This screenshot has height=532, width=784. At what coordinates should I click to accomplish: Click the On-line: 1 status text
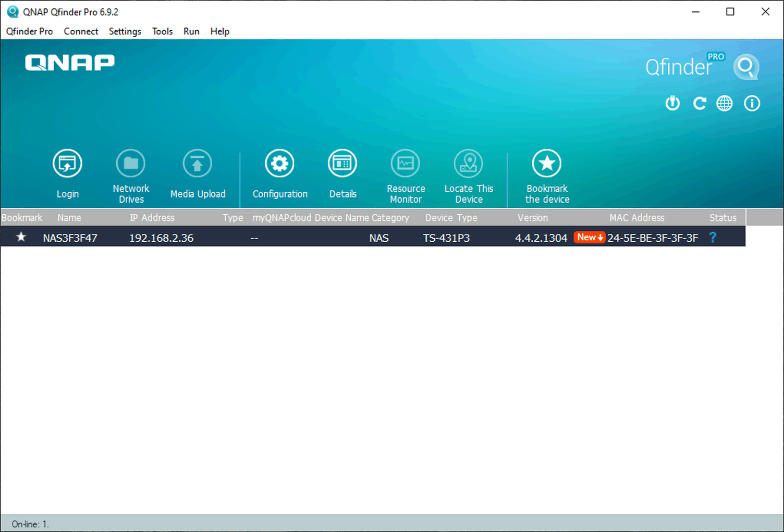pyautogui.click(x=30, y=524)
